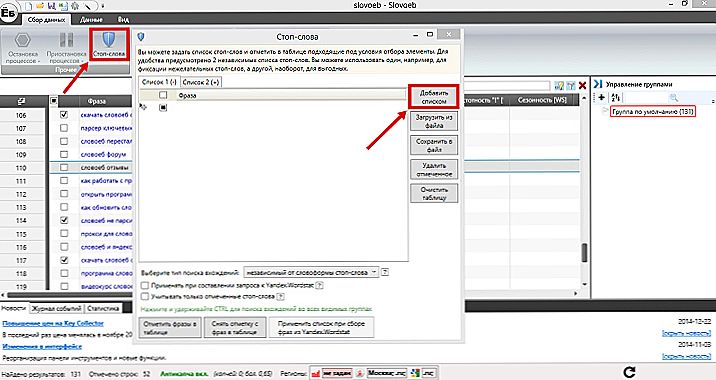The width and height of the screenshot is (716, 380).
Task: Open the Key Collector price increase news link
Action: (x=53, y=323)
